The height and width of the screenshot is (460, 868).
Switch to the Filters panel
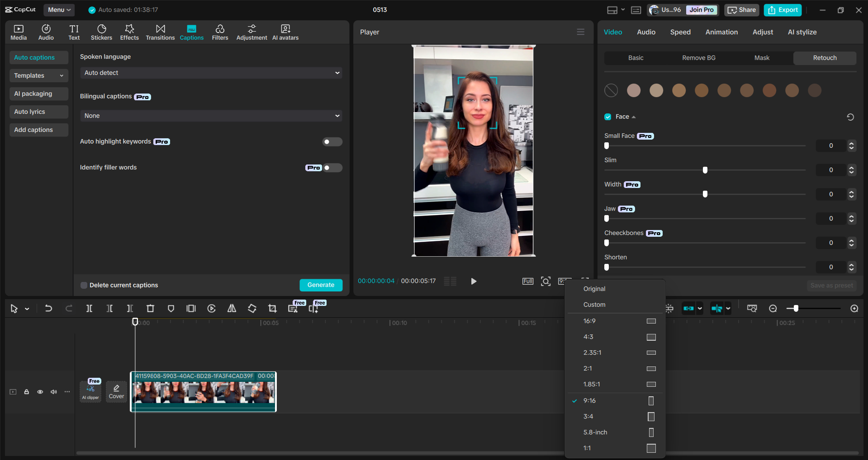coord(220,32)
